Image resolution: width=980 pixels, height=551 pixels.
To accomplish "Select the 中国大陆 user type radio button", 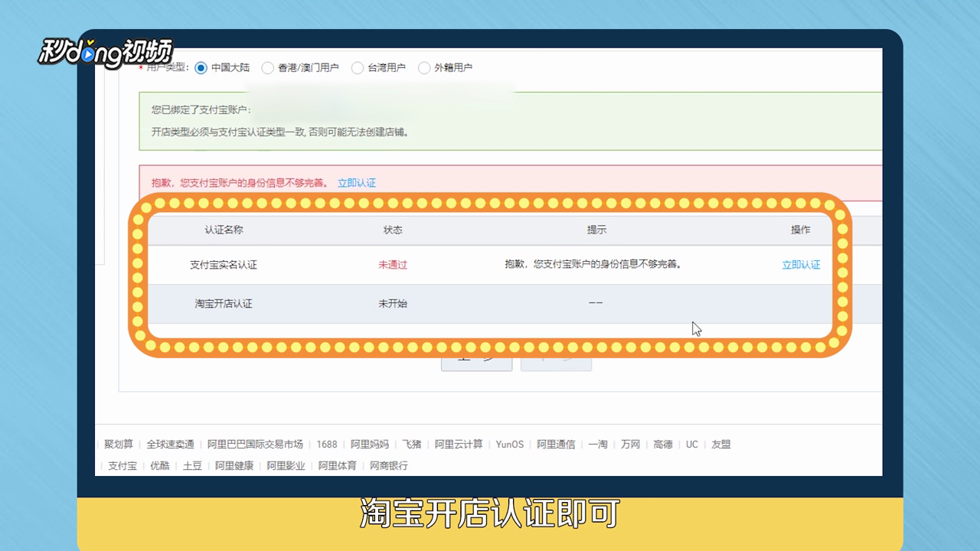I will 201,67.
